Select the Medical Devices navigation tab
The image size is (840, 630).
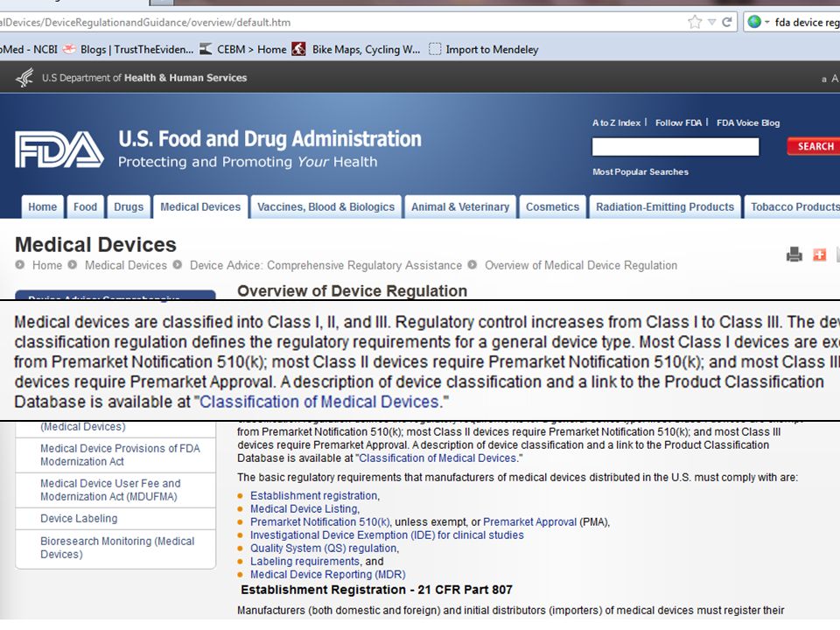tap(200, 206)
